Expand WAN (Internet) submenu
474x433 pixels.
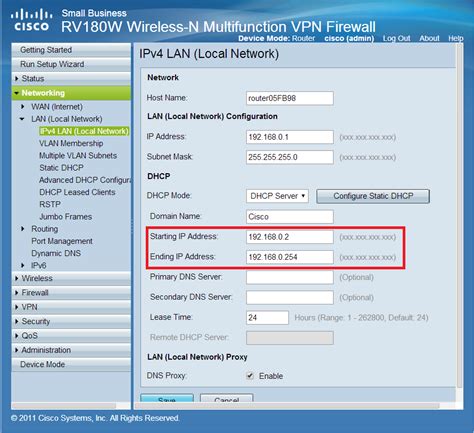pos(57,107)
